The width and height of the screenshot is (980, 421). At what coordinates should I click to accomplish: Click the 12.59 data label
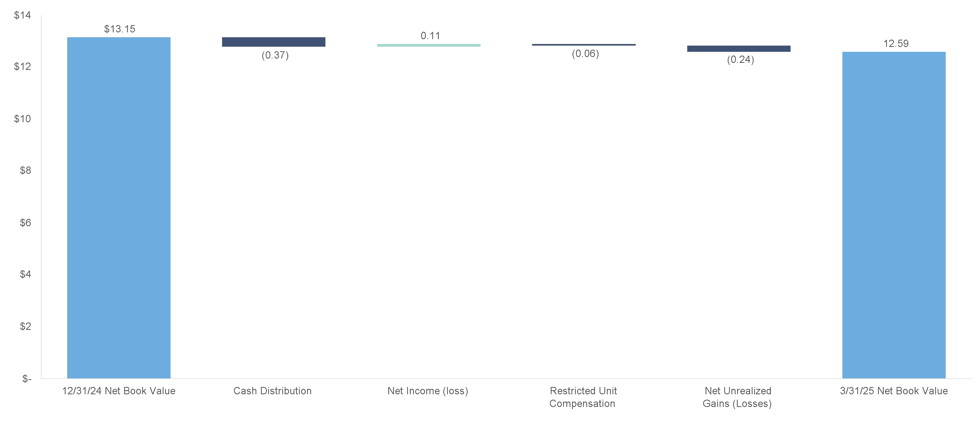(896, 44)
